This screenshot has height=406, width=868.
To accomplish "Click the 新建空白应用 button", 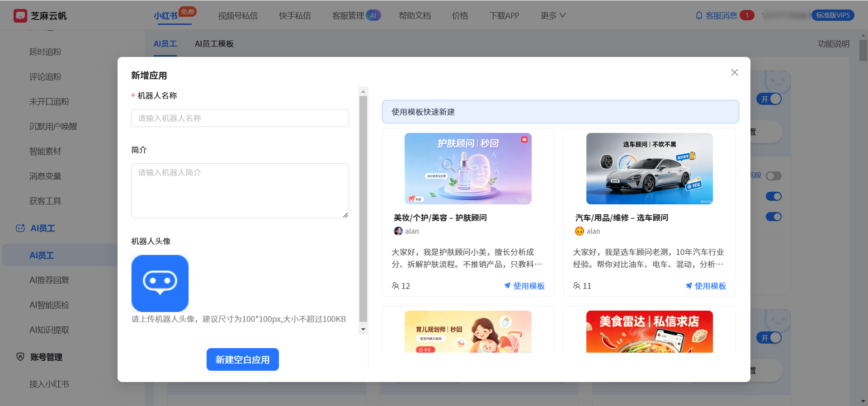I will [243, 359].
